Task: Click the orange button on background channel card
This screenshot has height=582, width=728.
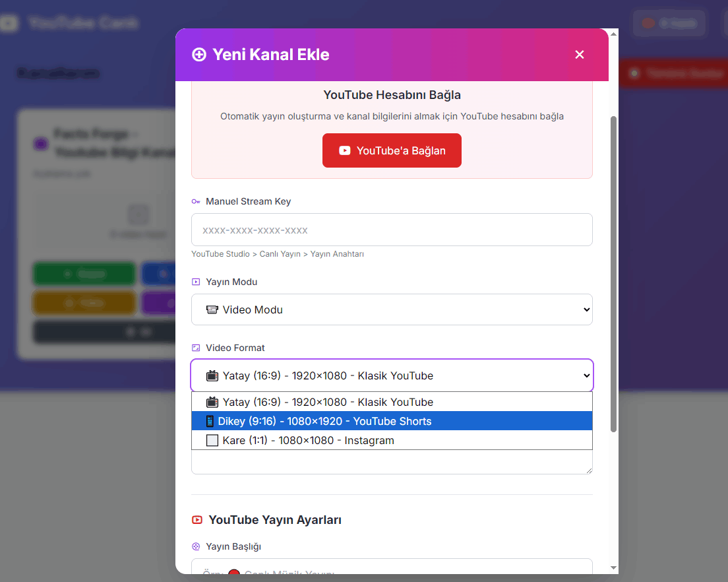Action: (x=84, y=303)
